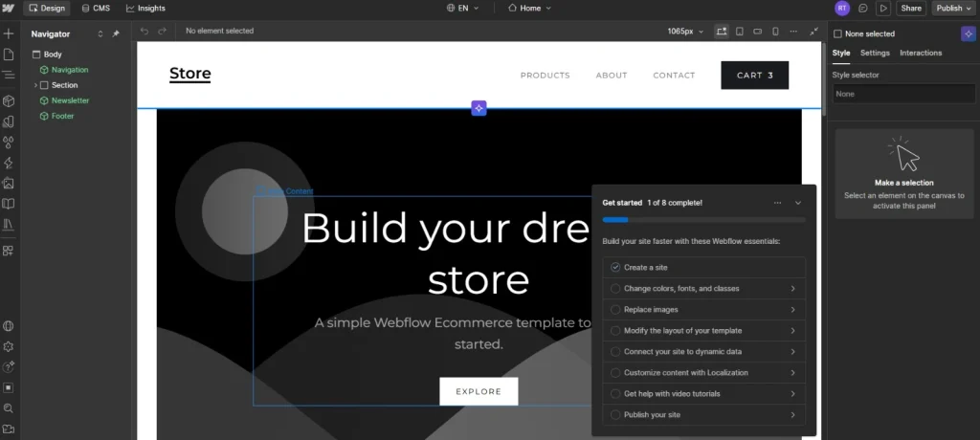This screenshot has width=980, height=440.
Task: Expand or collapse all Navigator items arrows
Action: [x=100, y=33]
